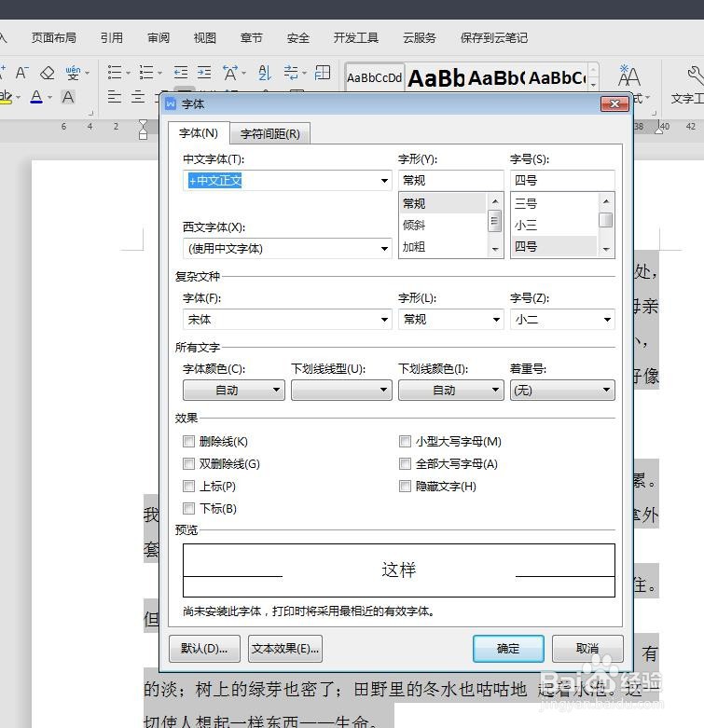The width and height of the screenshot is (704, 728).
Task: Click the new style AA icon
Action: pos(628,76)
